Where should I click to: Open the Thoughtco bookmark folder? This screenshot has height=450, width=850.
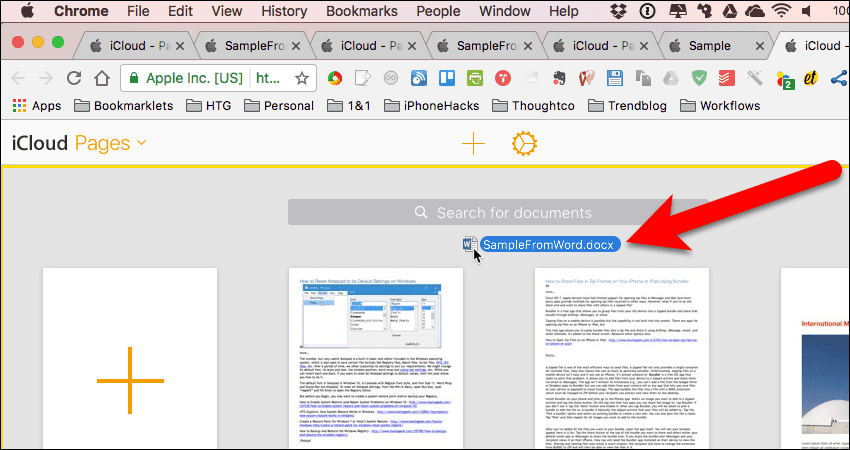point(533,106)
